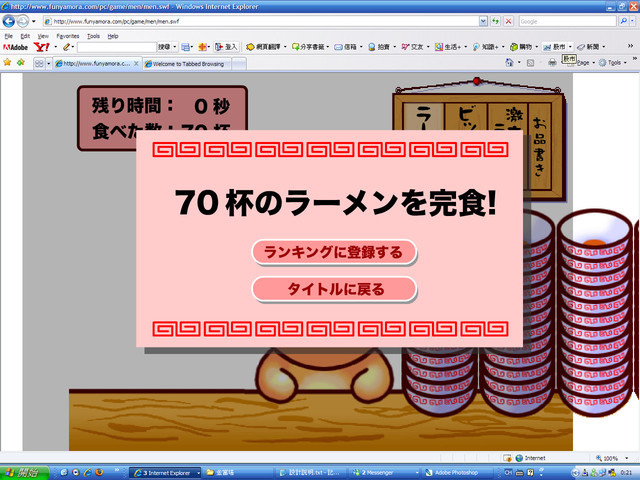Click the Favorites Center star icon

coord(7,62)
